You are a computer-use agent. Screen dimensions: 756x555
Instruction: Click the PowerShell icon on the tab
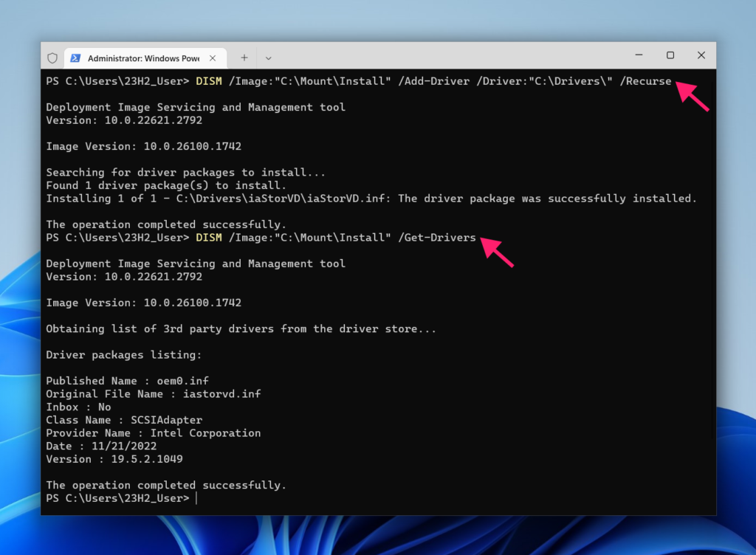[x=75, y=58]
